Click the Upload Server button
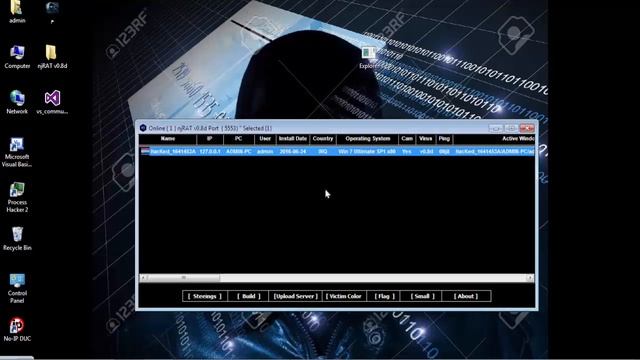The width and height of the screenshot is (640, 360). pos(296,296)
